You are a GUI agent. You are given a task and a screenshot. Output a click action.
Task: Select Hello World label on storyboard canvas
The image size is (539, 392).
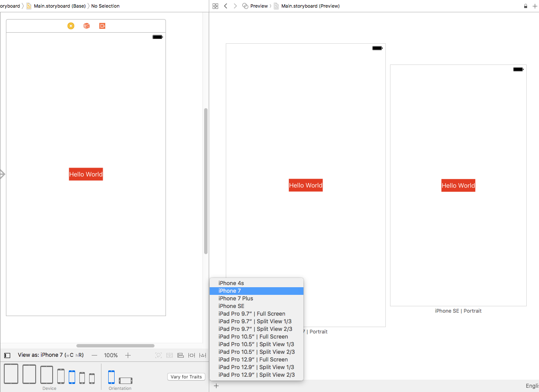point(86,174)
